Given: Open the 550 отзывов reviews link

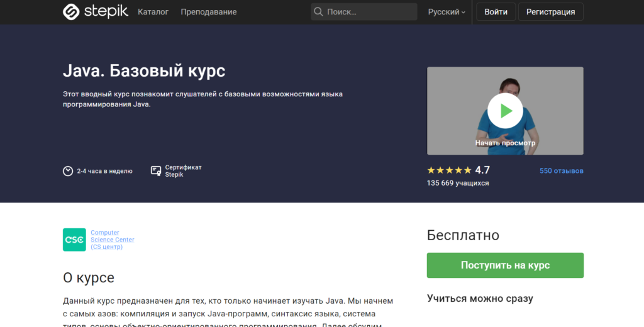Looking at the screenshot, I should coord(561,171).
